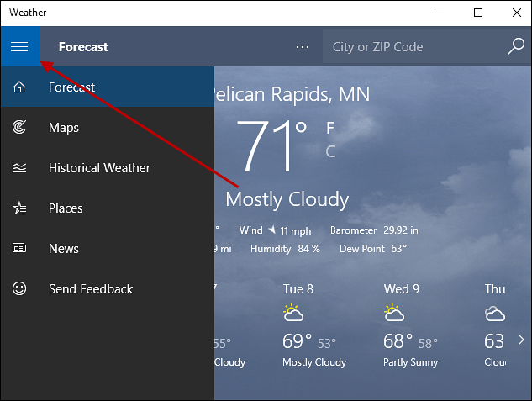Screen dimensions: 532x401
Task: Click the Wind 11 mph reading
Action: [x=275, y=230]
